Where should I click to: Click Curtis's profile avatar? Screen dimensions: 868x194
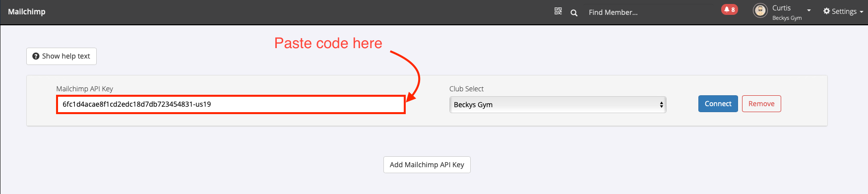760,10
